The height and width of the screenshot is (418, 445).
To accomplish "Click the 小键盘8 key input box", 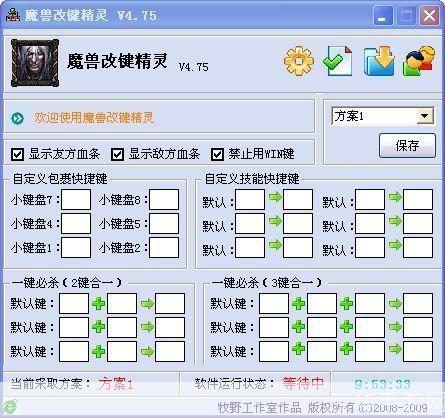I will tap(164, 199).
